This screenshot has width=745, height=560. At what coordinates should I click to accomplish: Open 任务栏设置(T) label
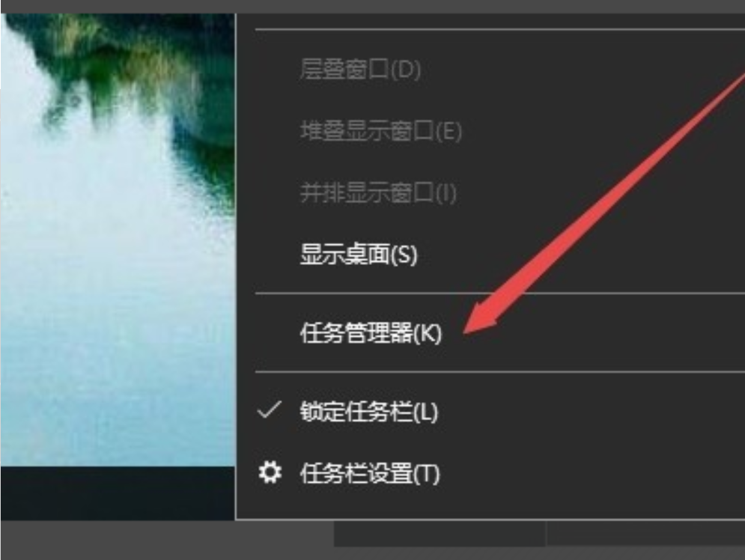370,473
